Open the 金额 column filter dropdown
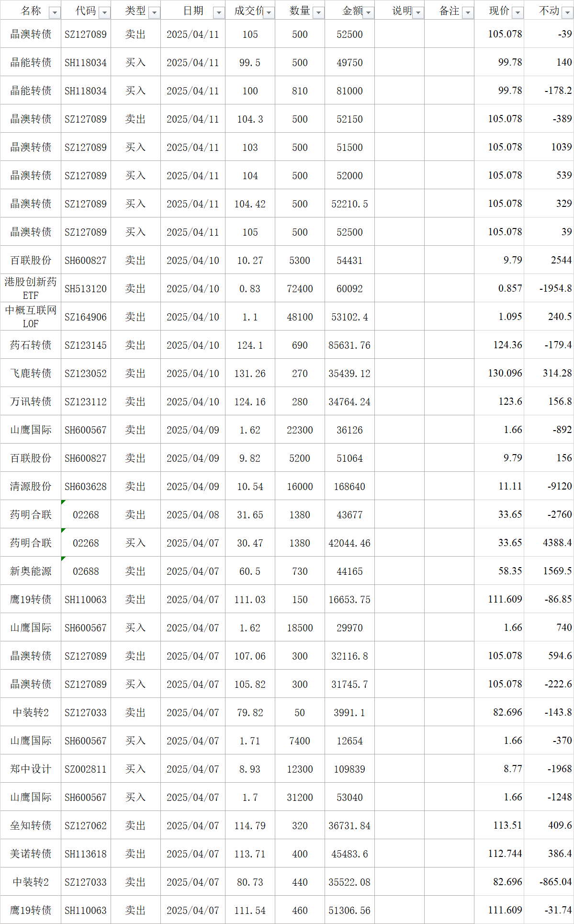574x924 pixels. [369, 13]
